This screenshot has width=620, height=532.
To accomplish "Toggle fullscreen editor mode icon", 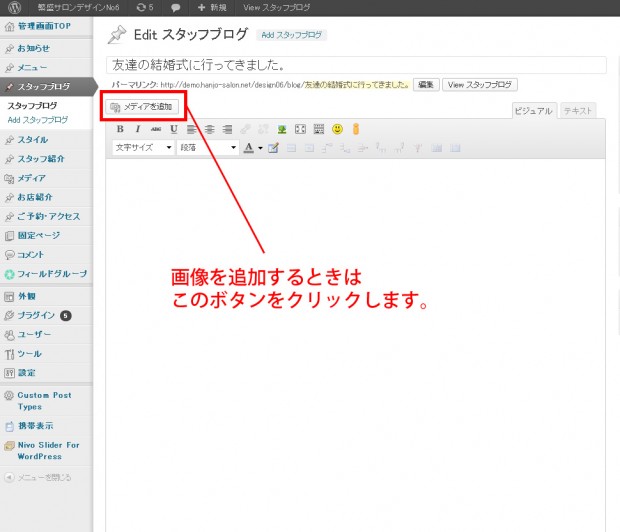I will pyautogui.click(x=300, y=129).
